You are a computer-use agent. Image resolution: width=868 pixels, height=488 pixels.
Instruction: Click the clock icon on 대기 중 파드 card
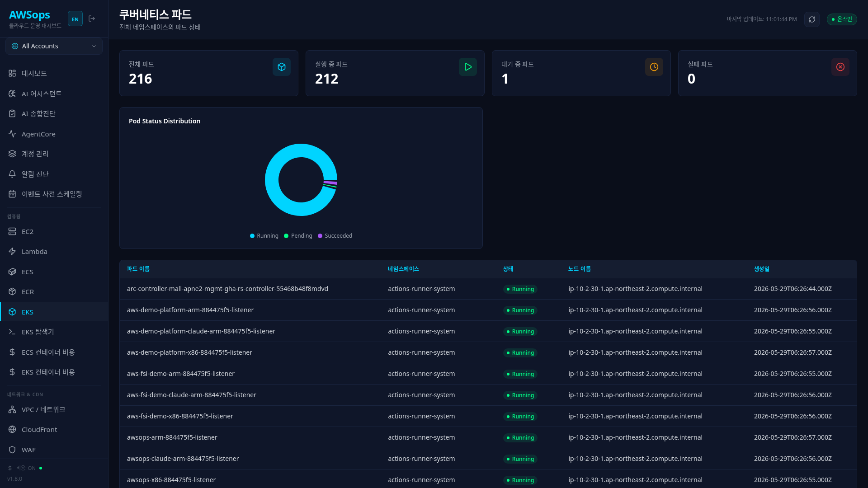pyautogui.click(x=654, y=67)
